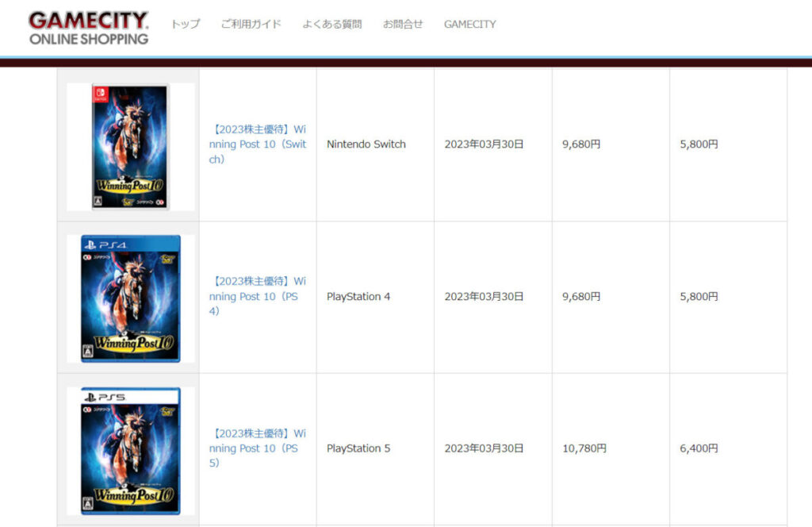Click release date in Nintendo Switch row

tap(484, 144)
